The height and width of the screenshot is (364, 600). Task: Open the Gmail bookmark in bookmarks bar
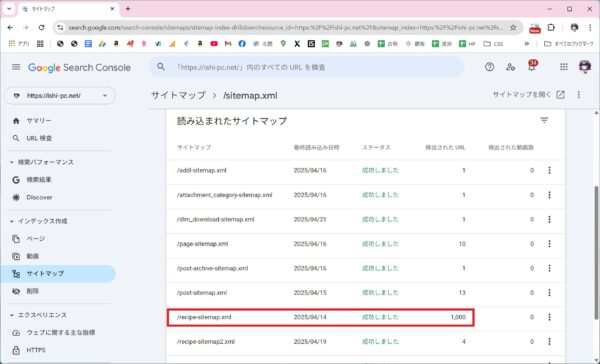tap(228, 44)
